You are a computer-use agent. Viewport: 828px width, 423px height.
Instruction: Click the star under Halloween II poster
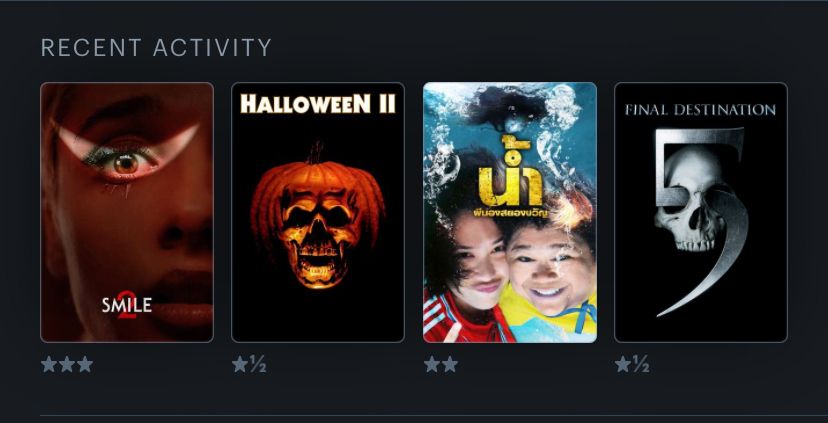click(240, 364)
